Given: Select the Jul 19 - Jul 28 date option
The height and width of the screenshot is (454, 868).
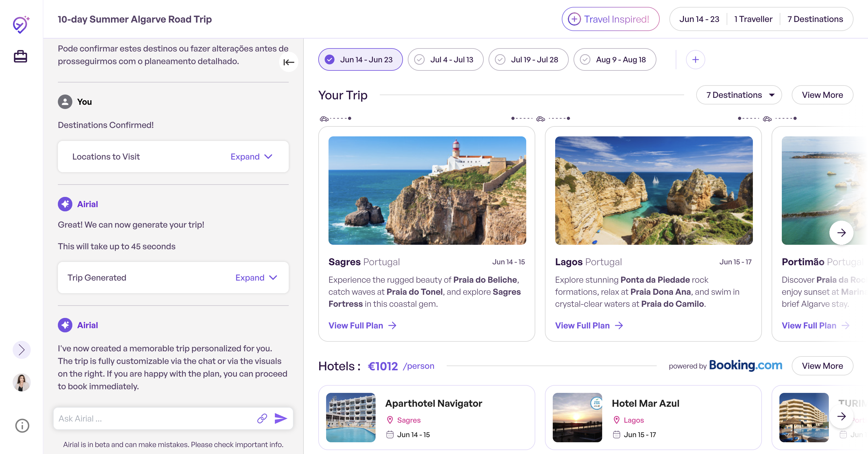Looking at the screenshot, I should pyautogui.click(x=528, y=60).
